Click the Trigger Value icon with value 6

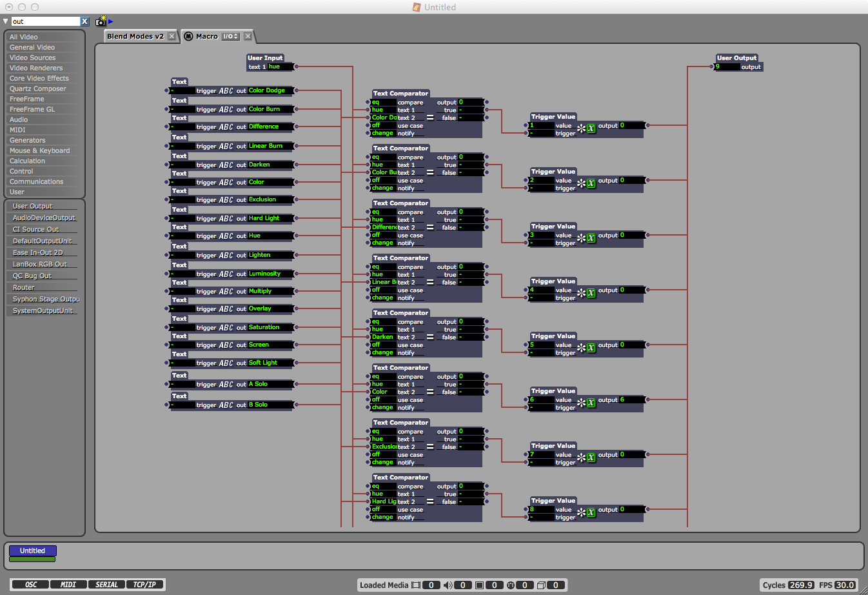tap(586, 403)
